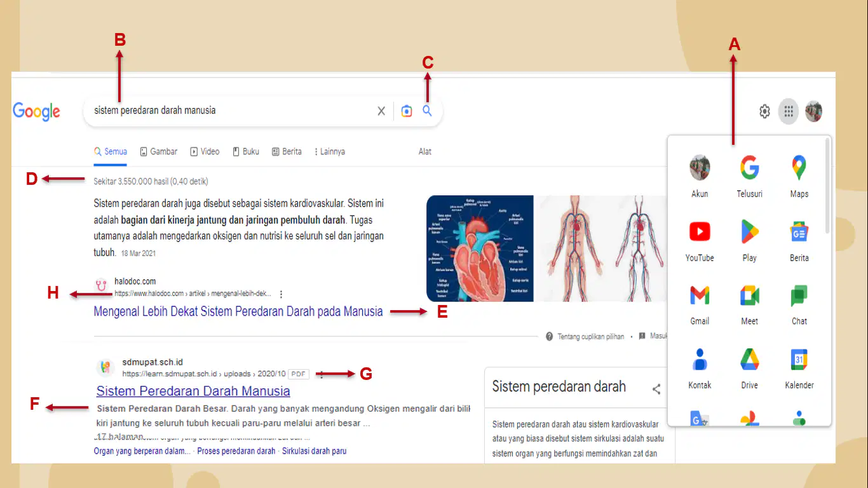Screen dimensions: 868x488
Task: Select the Semua results tab
Action: (111, 152)
